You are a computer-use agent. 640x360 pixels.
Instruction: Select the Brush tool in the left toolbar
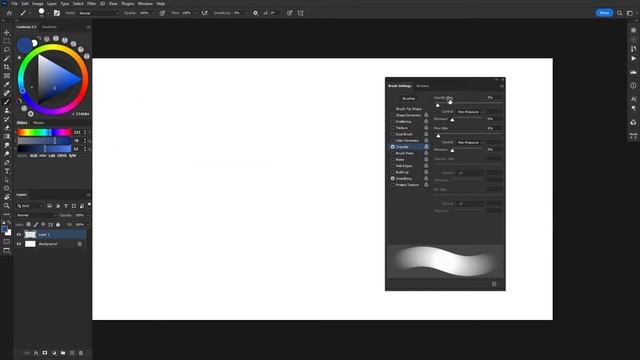coord(7,102)
